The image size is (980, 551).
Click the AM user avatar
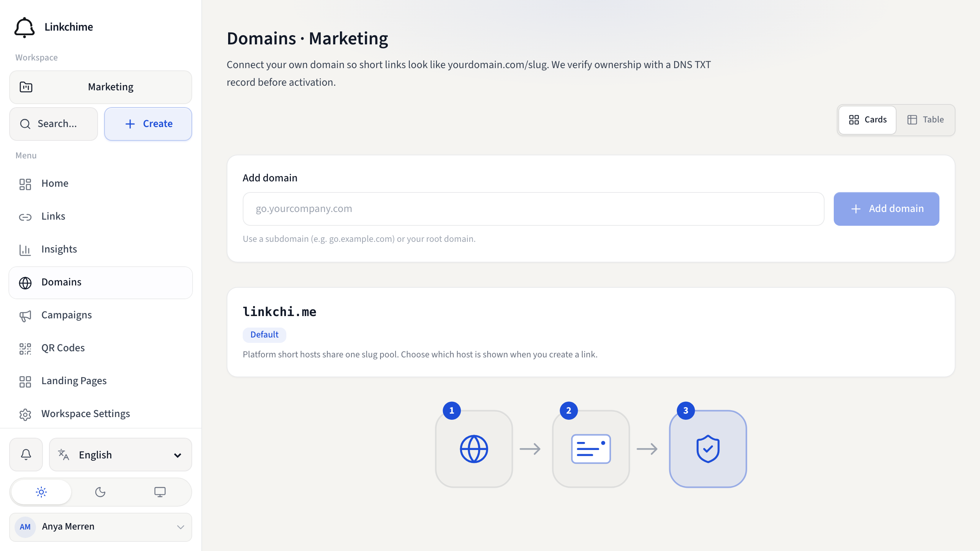point(25,527)
